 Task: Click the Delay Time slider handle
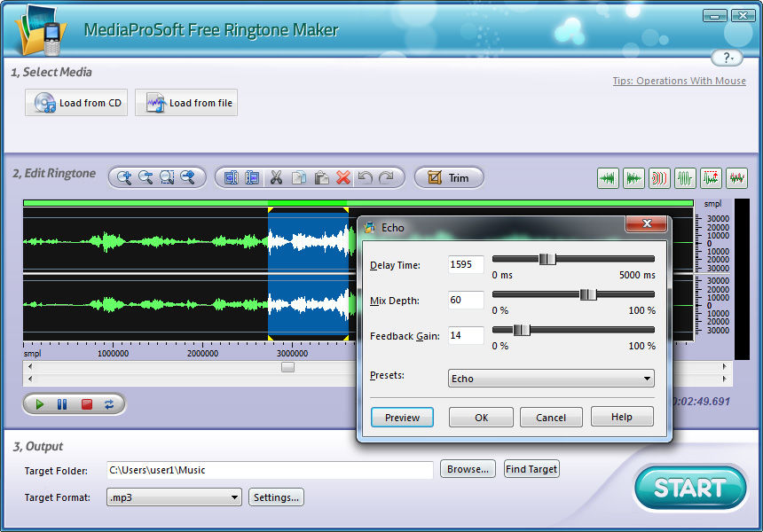[x=547, y=259]
